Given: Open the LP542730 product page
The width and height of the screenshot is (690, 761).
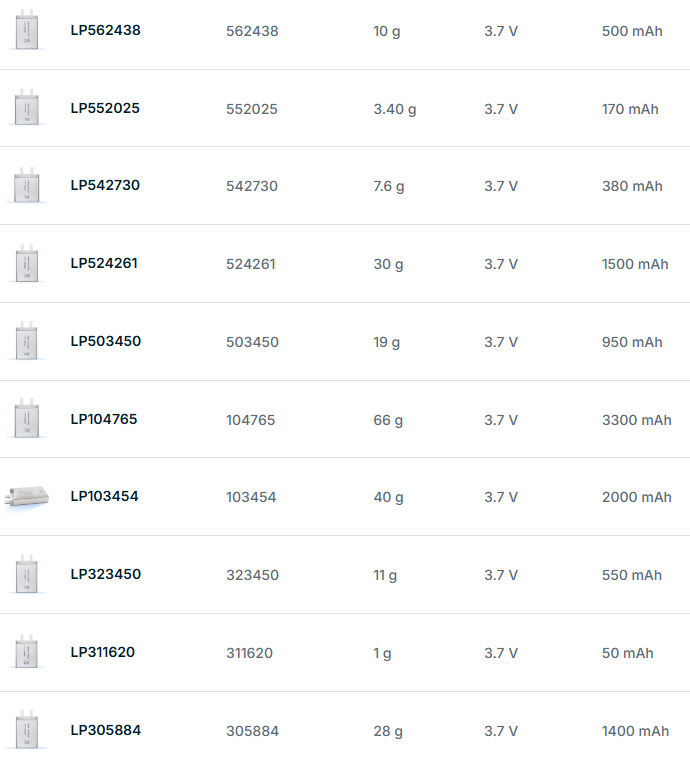Looking at the screenshot, I should point(105,186).
